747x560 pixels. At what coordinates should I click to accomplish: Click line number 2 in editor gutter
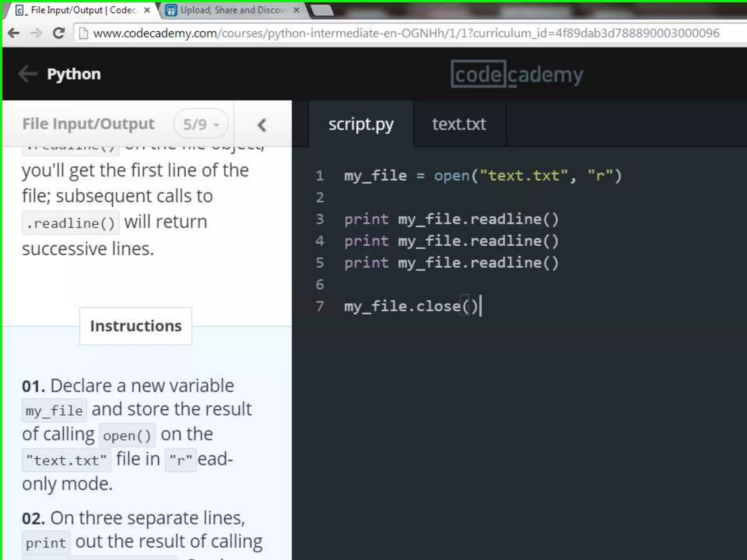tap(320, 197)
